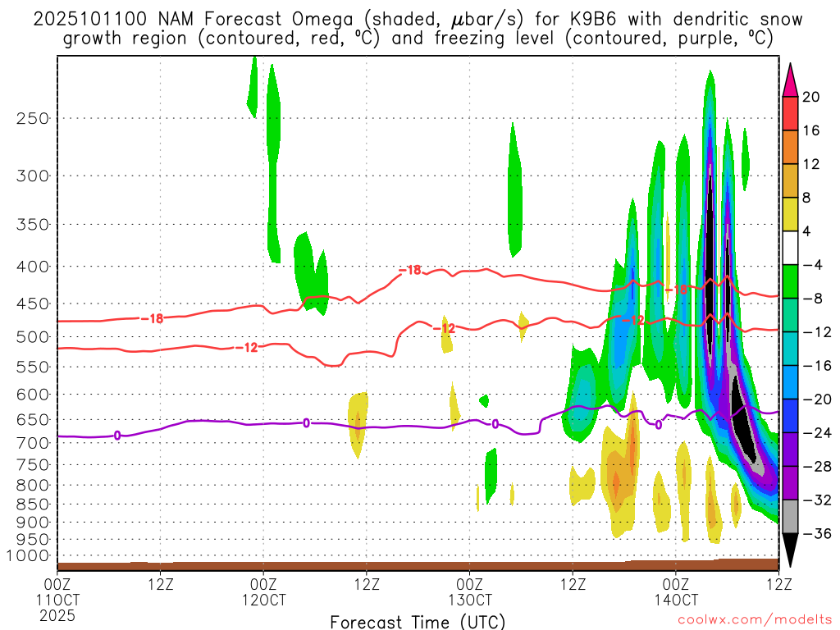Click the 550 pressure axis label
The height and width of the screenshot is (630, 840).
[x=33, y=367]
